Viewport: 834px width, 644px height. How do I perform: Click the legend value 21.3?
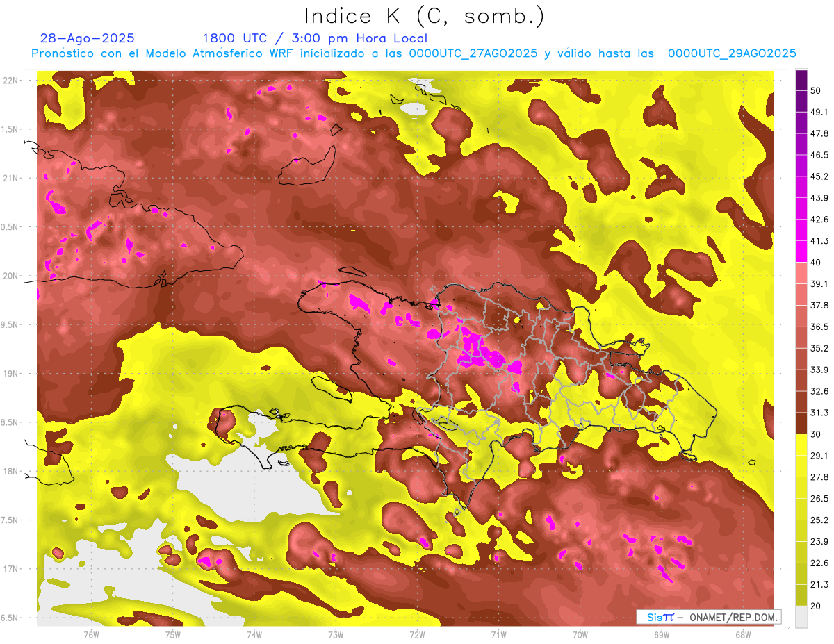coord(819,584)
